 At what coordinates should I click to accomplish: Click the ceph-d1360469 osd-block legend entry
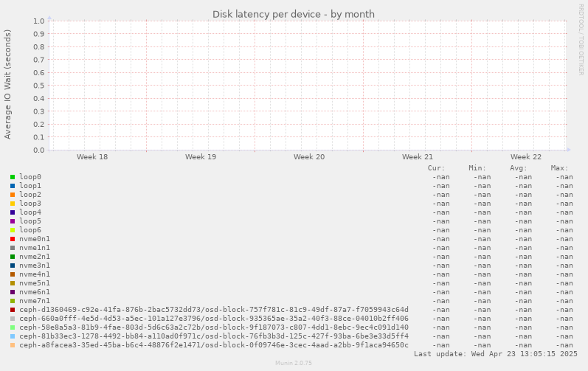[214, 310]
